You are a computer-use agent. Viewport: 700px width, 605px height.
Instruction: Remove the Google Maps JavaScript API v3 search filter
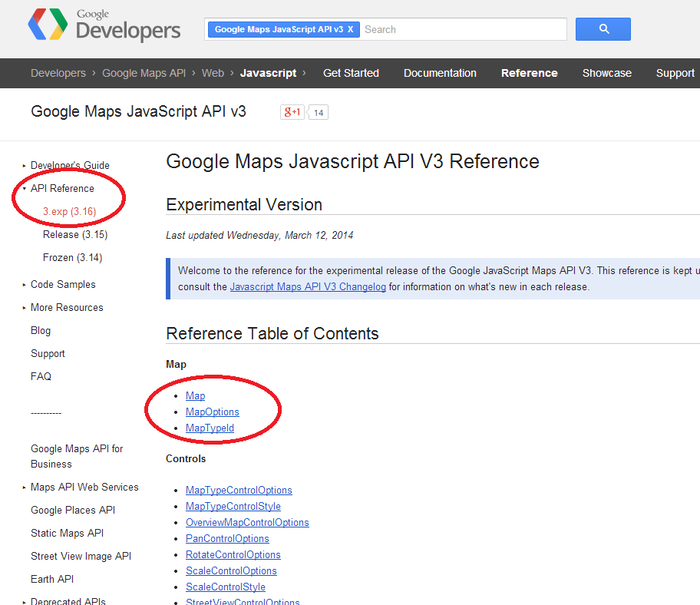click(351, 29)
